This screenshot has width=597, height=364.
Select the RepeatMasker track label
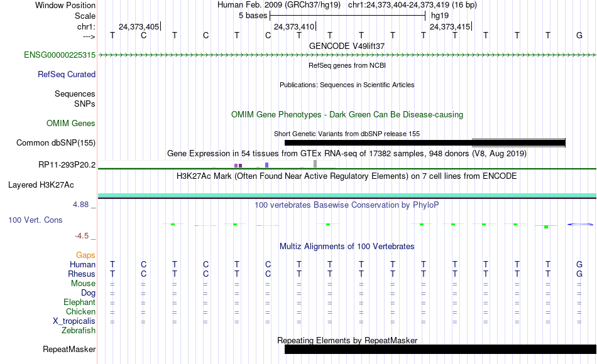click(69, 350)
